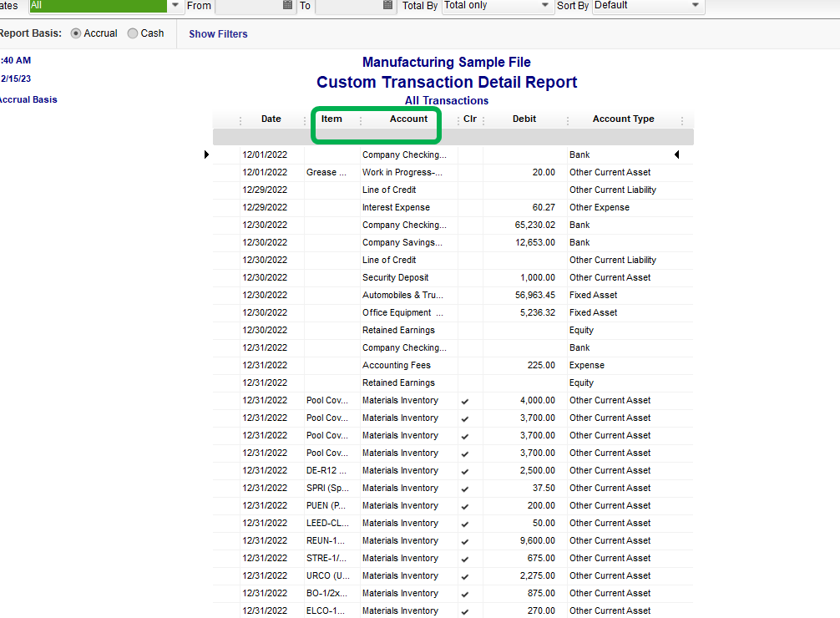Click the Show Filters link

[x=218, y=33]
